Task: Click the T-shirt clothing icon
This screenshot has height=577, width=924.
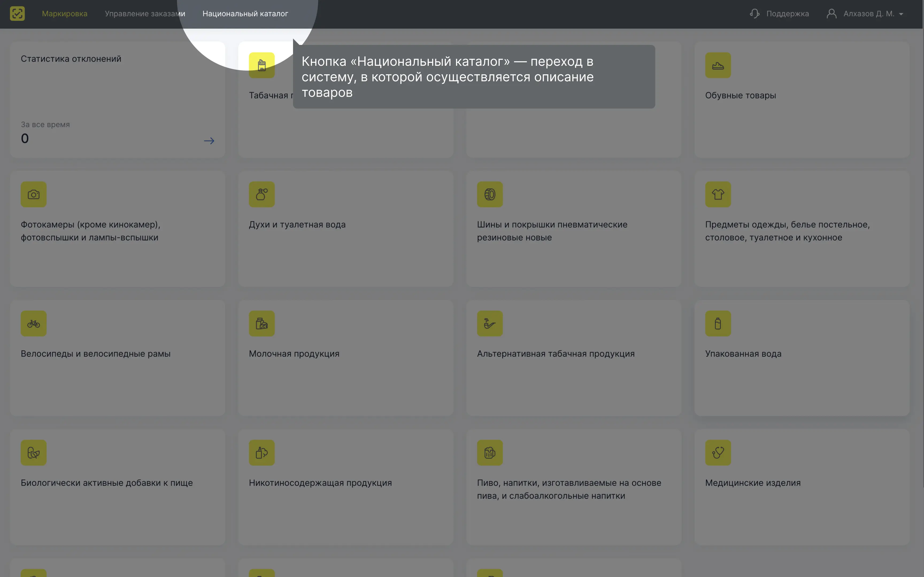Action: point(718,194)
